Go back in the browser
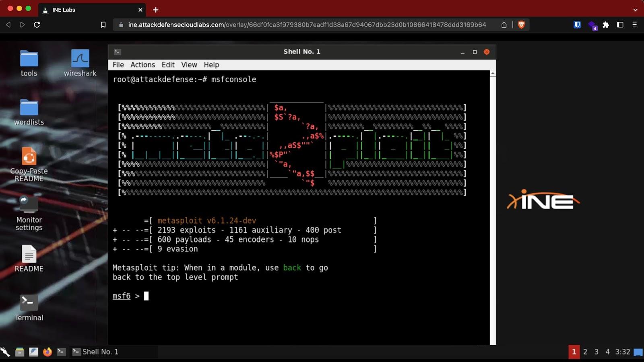The image size is (644, 362). tap(8, 25)
